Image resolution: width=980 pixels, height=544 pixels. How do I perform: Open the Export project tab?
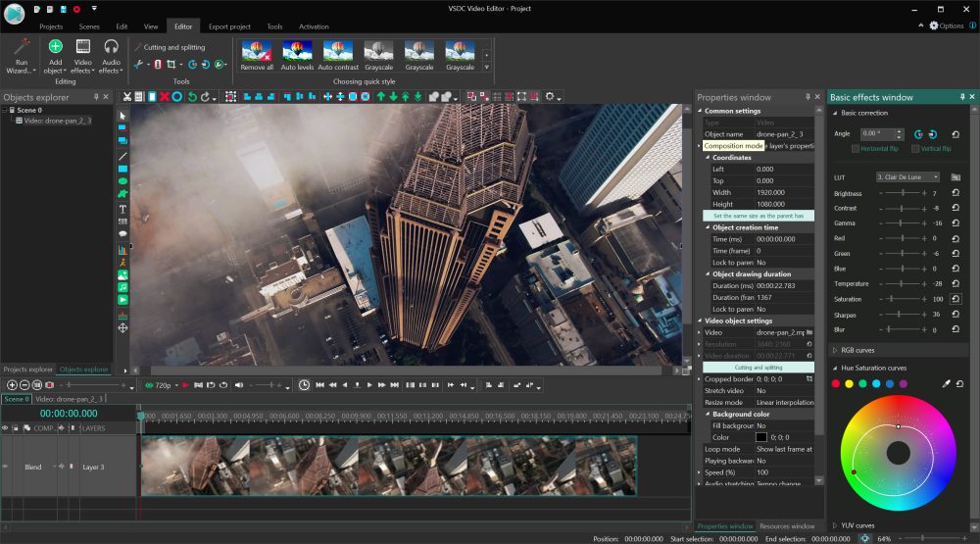pos(229,26)
